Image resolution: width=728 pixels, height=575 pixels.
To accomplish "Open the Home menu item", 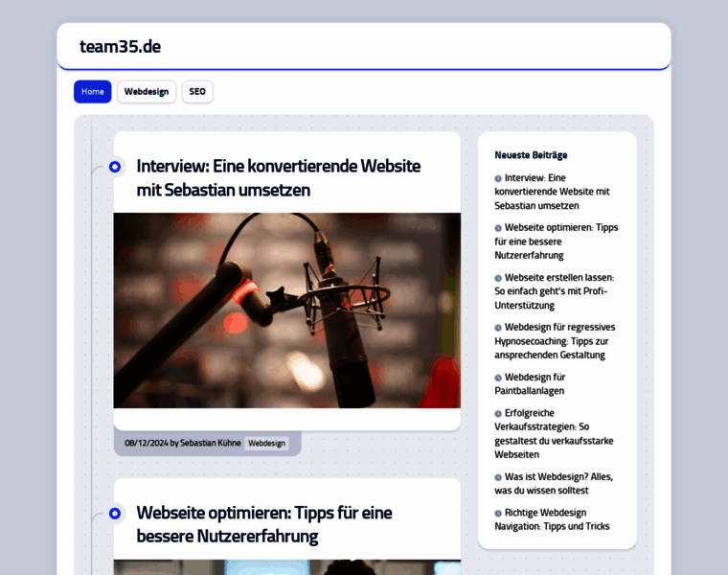I will (93, 92).
